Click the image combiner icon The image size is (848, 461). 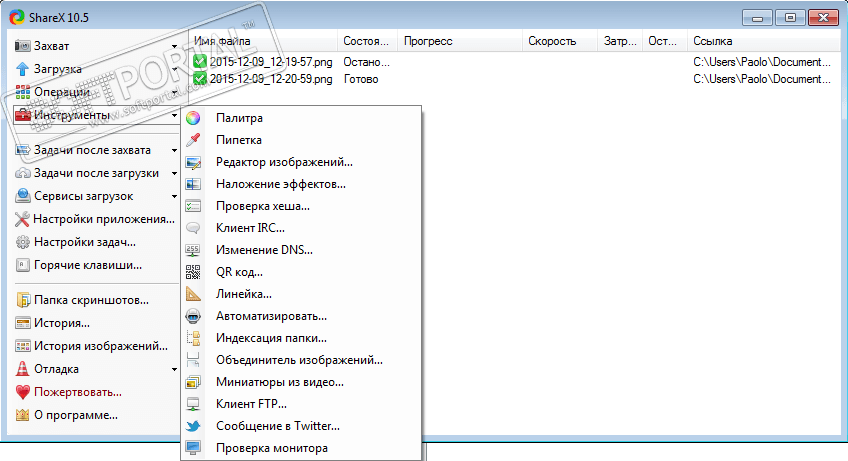193,360
